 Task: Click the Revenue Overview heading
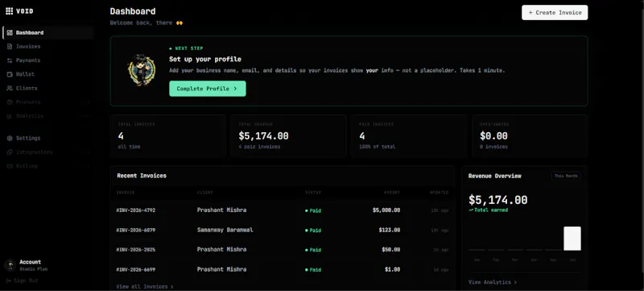(x=495, y=176)
